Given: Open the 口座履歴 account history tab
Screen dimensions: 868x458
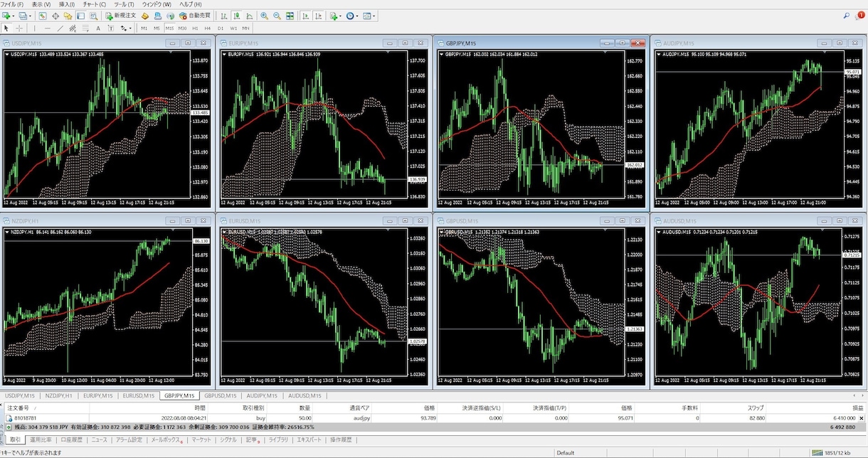Looking at the screenshot, I should pos(71,440).
